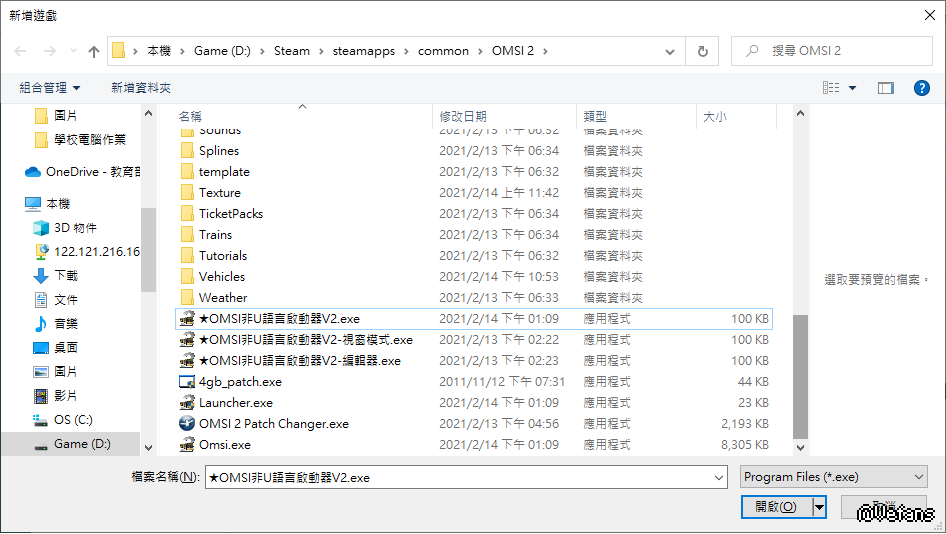Select 本機 in the navigation pane
The width and height of the screenshot is (946, 534).
tap(58, 204)
